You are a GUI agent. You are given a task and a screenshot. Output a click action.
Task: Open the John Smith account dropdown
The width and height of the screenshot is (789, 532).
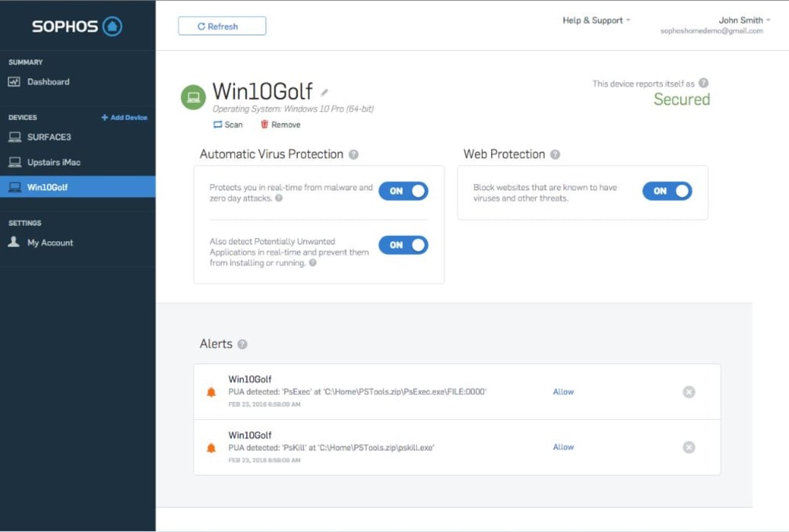(x=744, y=20)
